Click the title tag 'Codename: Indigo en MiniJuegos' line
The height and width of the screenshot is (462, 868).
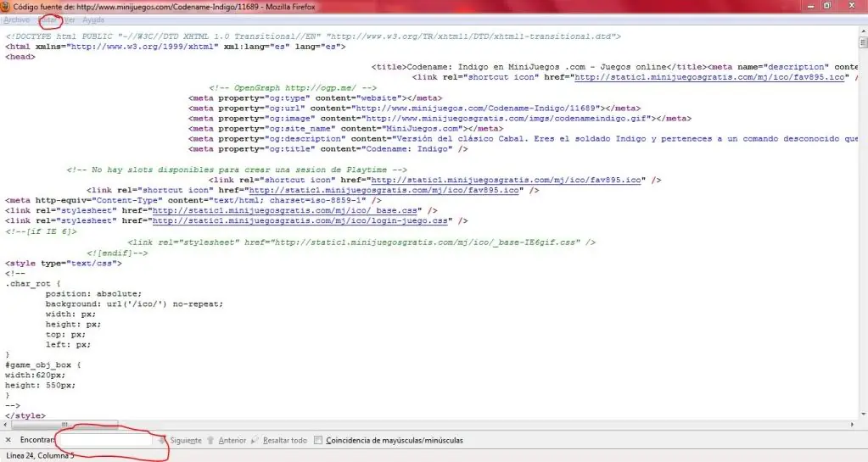click(x=614, y=67)
